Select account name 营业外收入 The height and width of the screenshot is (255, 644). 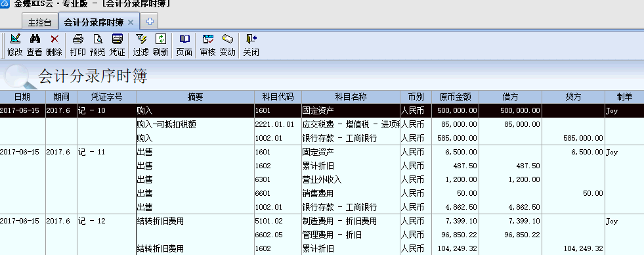[322, 179]
